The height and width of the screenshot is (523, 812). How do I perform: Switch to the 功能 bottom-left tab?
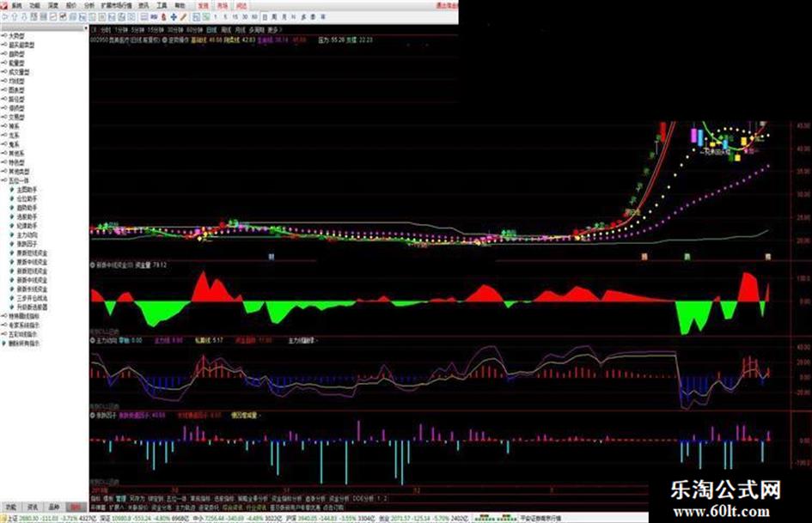[x=11, y=507]
